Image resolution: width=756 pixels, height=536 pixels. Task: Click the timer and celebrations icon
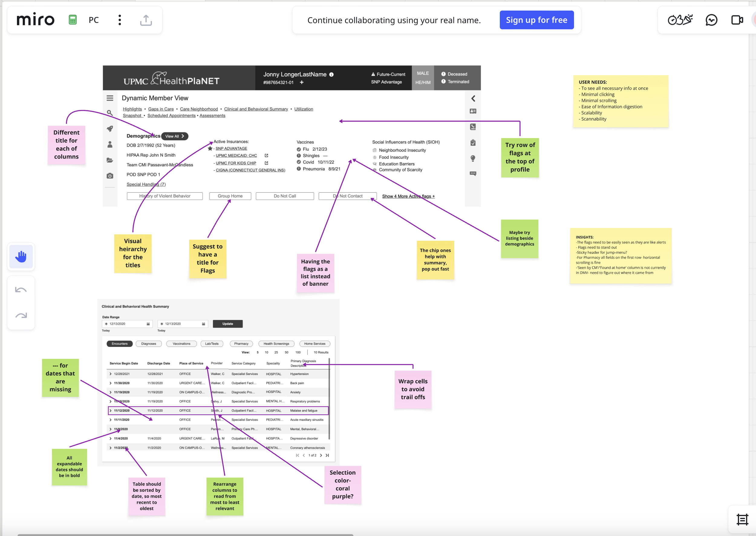(680, 20)
